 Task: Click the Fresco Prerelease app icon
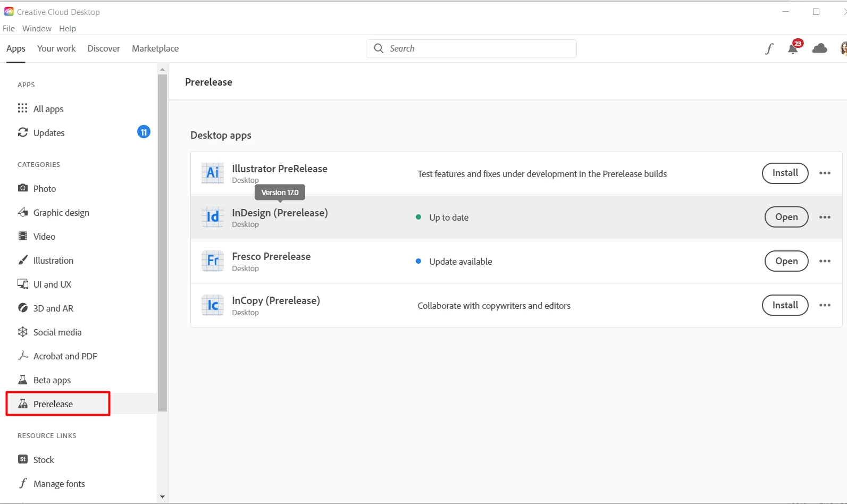click(x=213, y=261)
